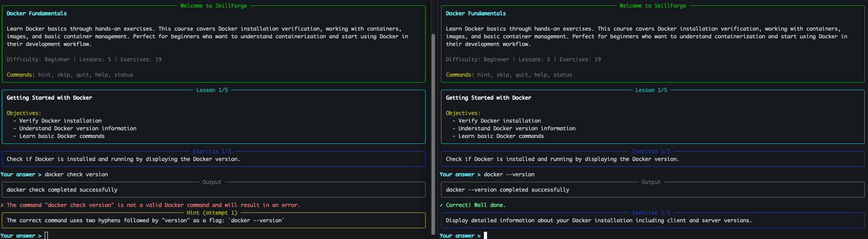Click "Objectives:" label in right pane
This screenshot has width=868, height=239.
[x=463, y=113]
